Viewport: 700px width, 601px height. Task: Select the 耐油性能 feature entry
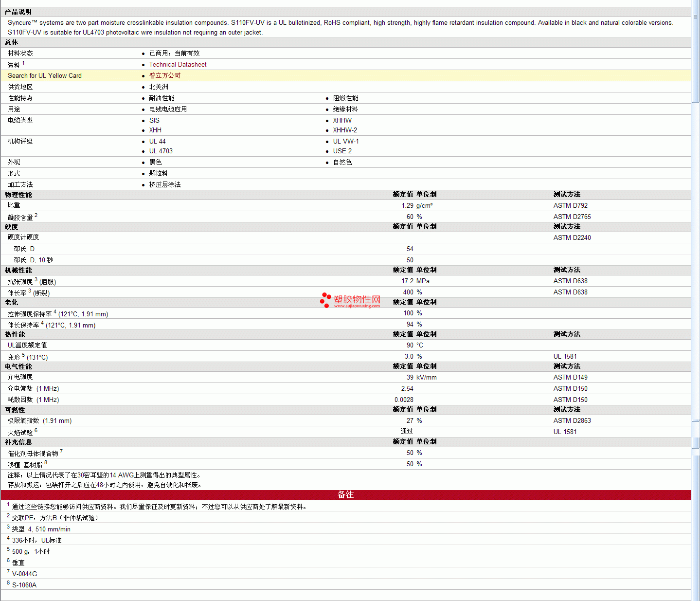point(162,98)
